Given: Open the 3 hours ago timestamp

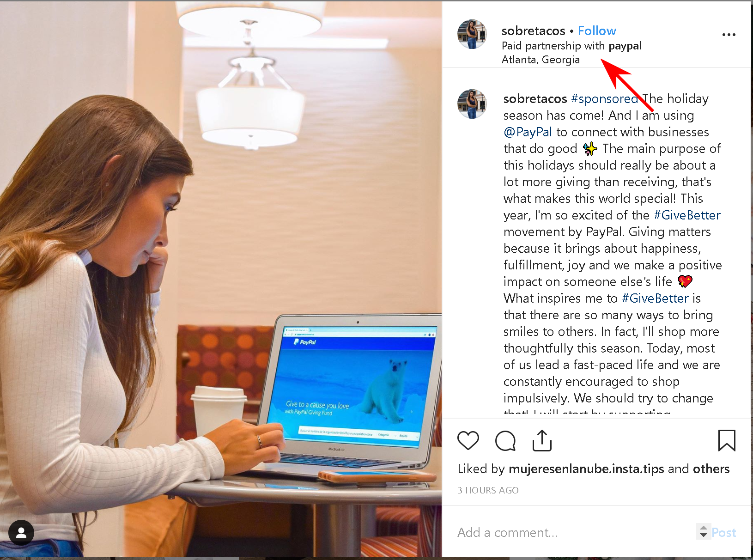Looking at the screenshot, I should coord(488,490).
